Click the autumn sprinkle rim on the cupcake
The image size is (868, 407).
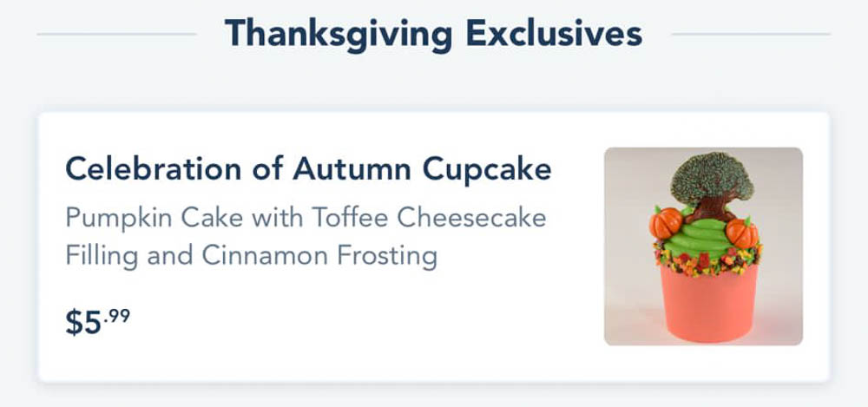(x=703, y=261)
